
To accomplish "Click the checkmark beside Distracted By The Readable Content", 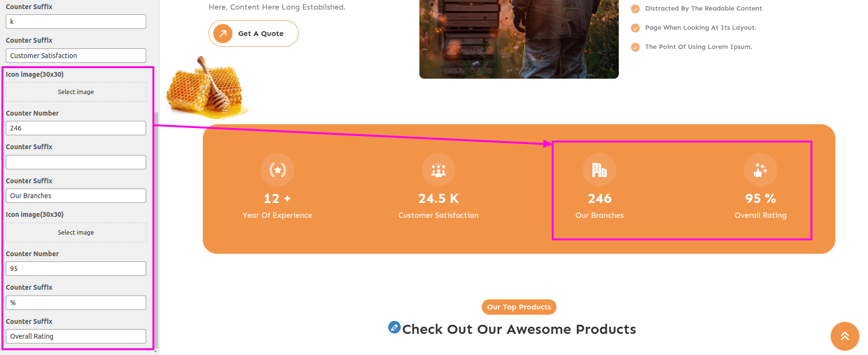I will [636, 9].
